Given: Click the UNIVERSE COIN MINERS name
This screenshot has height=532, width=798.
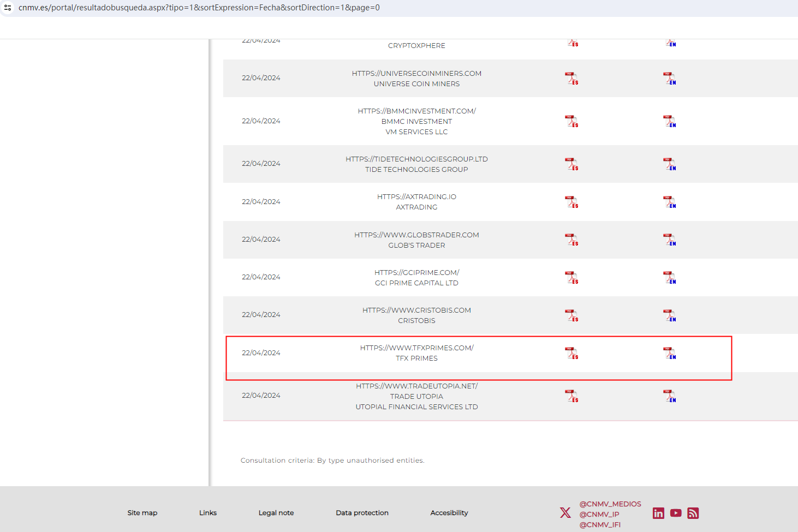Looking at the screenshot, I should click(416, 84).
